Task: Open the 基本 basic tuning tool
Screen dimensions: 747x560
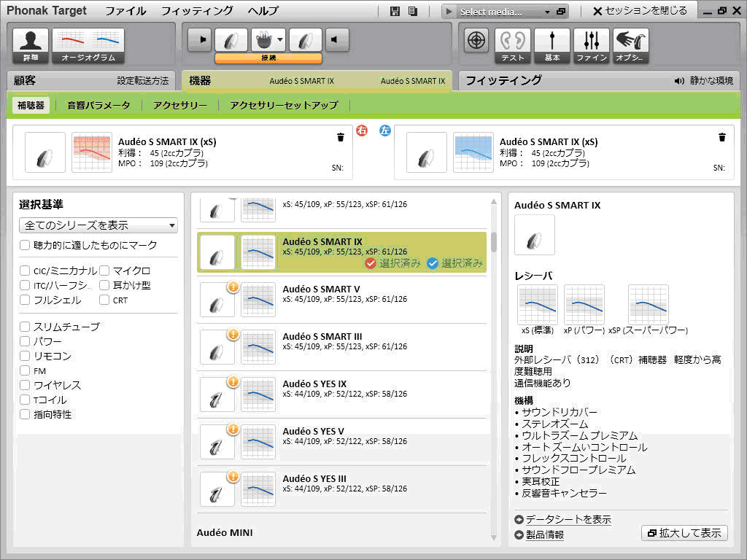Action: (x=552, y=45)
